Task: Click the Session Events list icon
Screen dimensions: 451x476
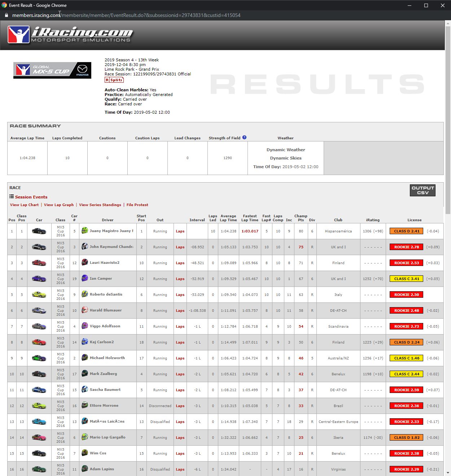Action: [12, 197]
